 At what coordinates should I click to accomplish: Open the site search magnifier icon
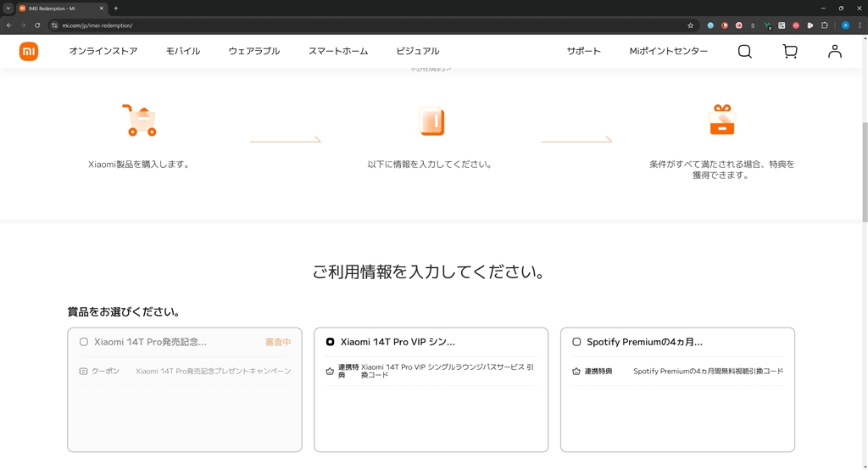[x=745, y=52]
